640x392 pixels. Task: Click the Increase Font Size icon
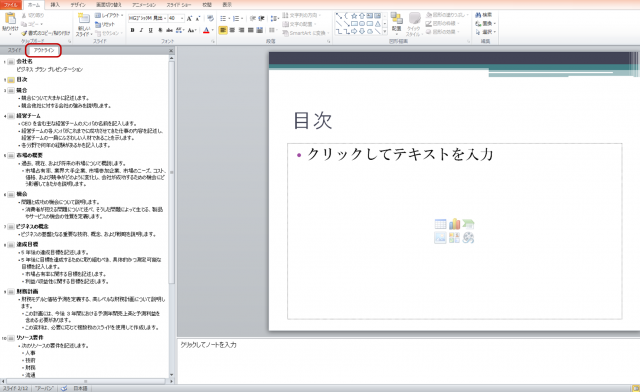click(189, 18)
